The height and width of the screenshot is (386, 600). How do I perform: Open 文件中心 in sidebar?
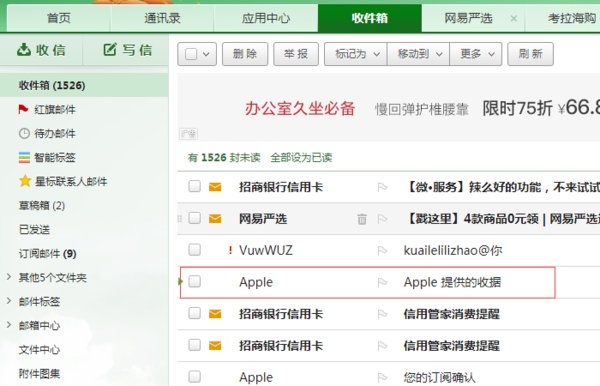point(39,350)
